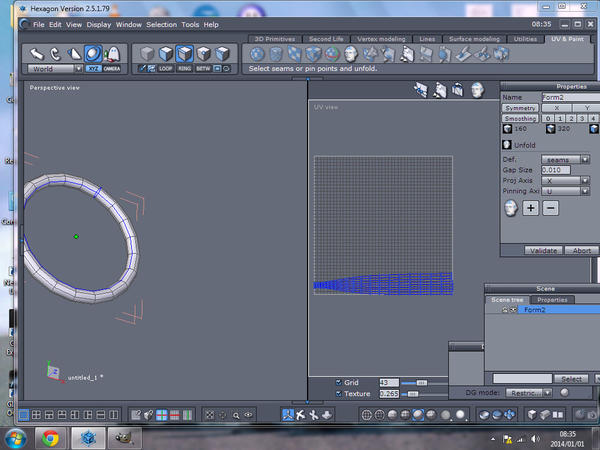This screenshot has height=450, width=600.
Task: Click the head icon beside the plus button
Action: pos(511,208)
